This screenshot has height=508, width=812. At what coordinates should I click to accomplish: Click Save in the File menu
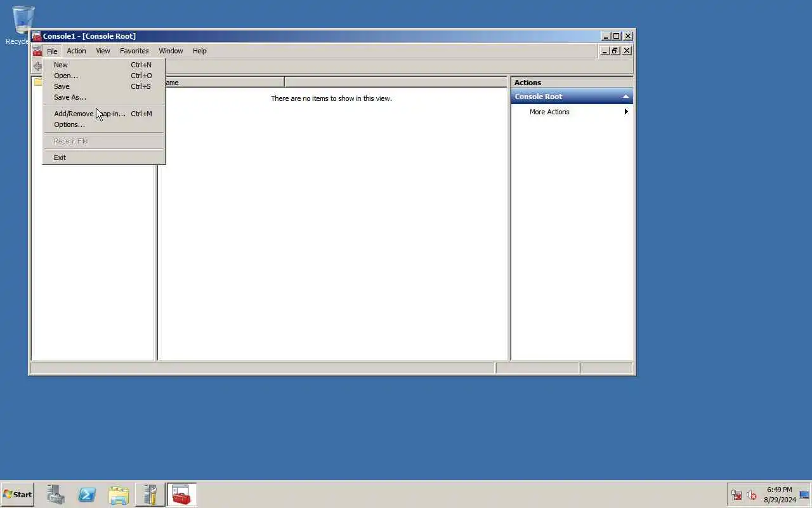(x=104, y=86)
